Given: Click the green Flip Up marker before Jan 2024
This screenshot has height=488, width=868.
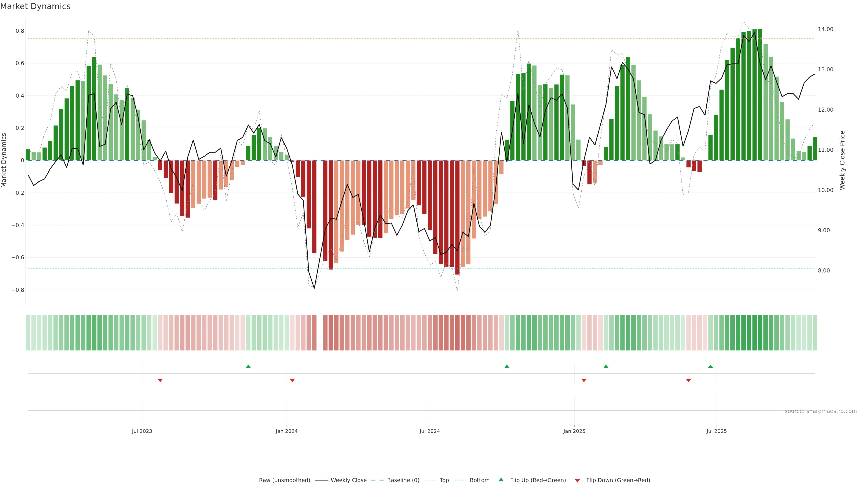Looking at the screenshot, I should pyautogui.click(x=248, y=366).
